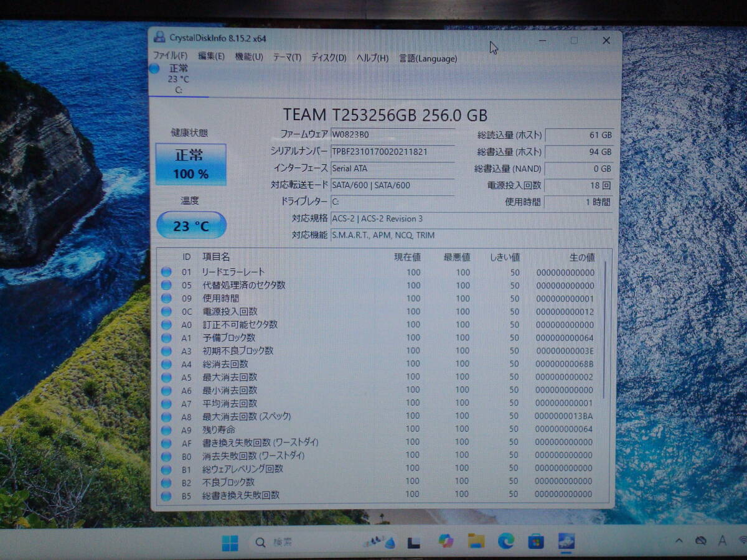
Task: Click the OneDrive cloud tray icon
Action: 701,541
